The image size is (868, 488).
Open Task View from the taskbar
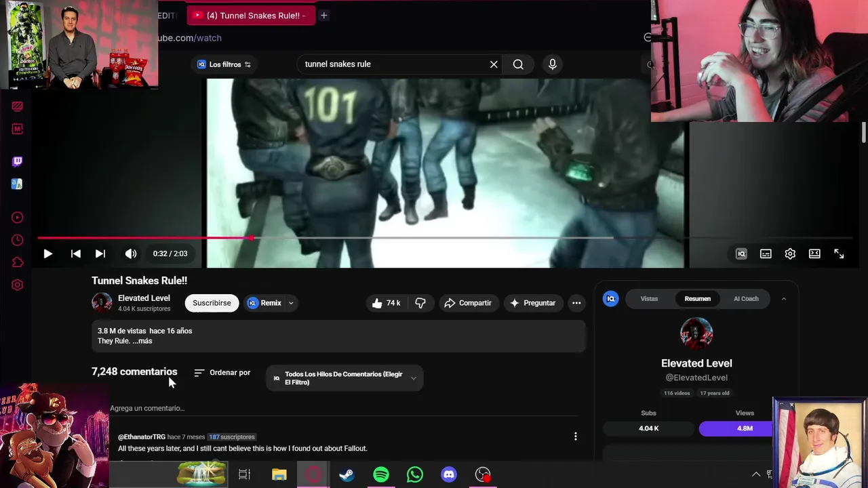(x=245, y=475)
